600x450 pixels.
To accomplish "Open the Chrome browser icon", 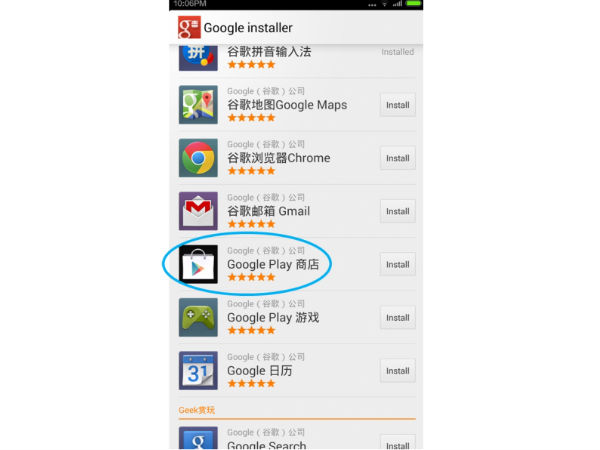I will pyautogui.click(x=198, y=158).
